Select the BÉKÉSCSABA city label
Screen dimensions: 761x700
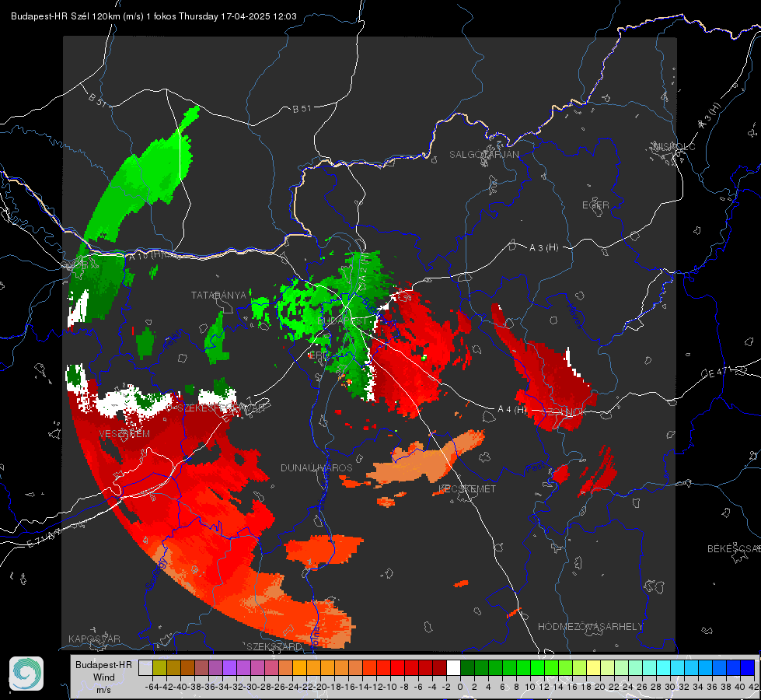734,548
